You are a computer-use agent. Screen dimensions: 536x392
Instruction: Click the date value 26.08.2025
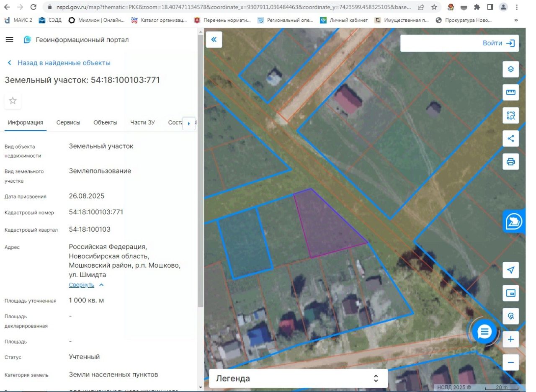pos(87,196)
